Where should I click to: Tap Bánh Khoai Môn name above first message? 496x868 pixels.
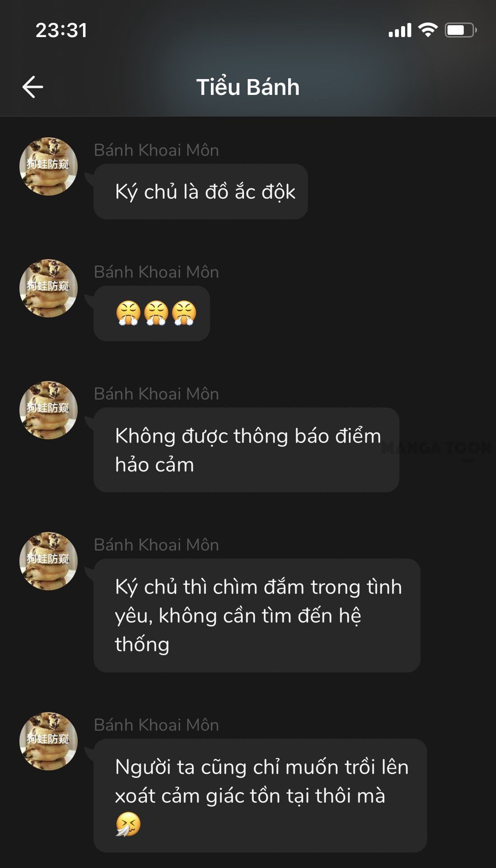(156, 150)
